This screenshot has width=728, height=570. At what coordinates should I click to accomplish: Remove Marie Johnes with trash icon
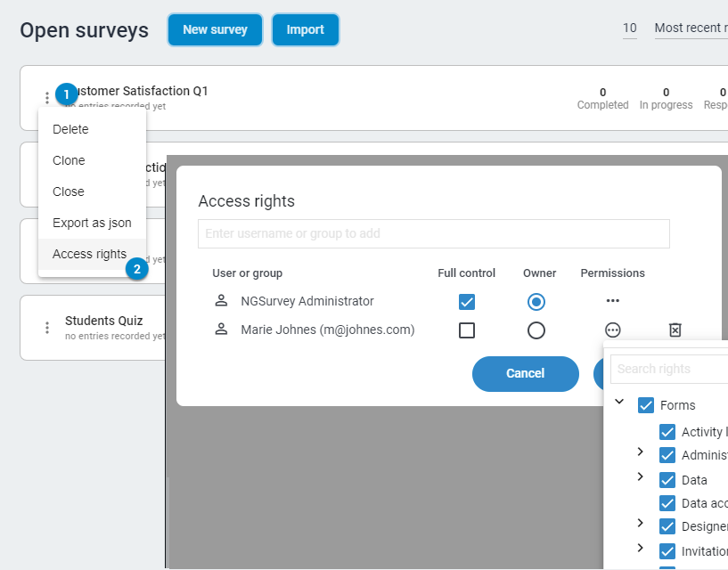click(675, 330)
